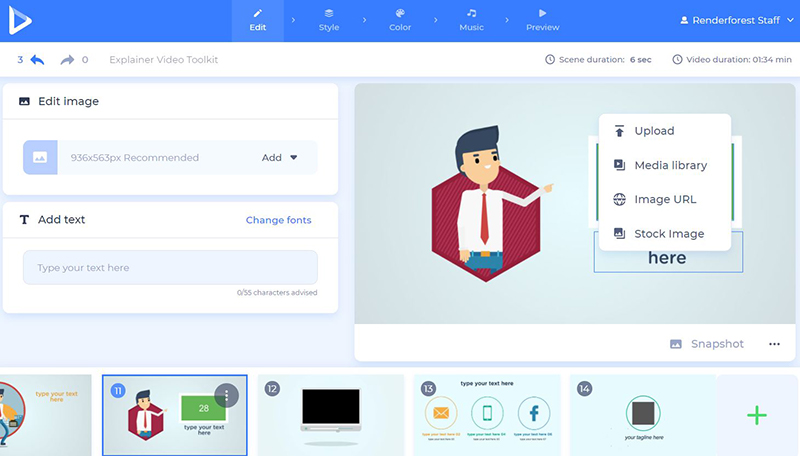800x456 pixels.
Task: Click the scene duration clock icon
Action: (x=550, y=60)
